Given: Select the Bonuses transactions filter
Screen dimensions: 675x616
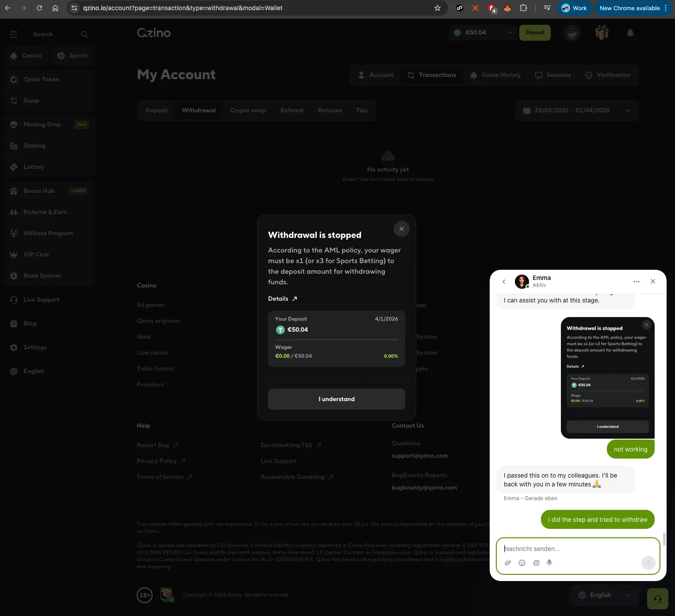Looking at the screenshot, I should [x=330, y=111].
